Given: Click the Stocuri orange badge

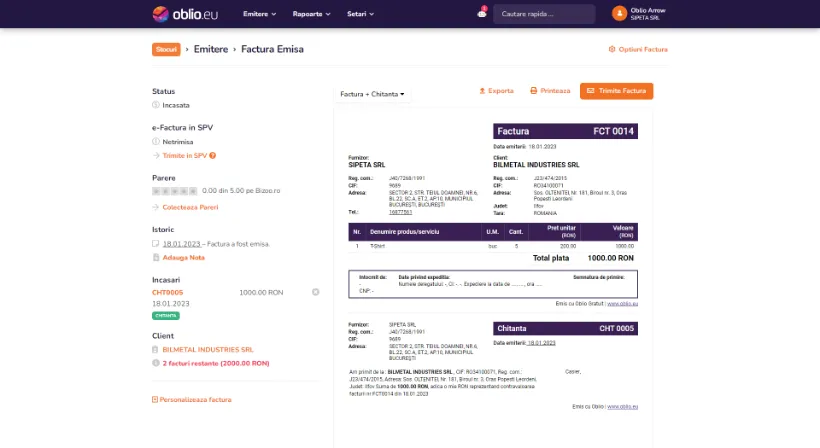Looking at the screenshot, I should coord(166,49).
